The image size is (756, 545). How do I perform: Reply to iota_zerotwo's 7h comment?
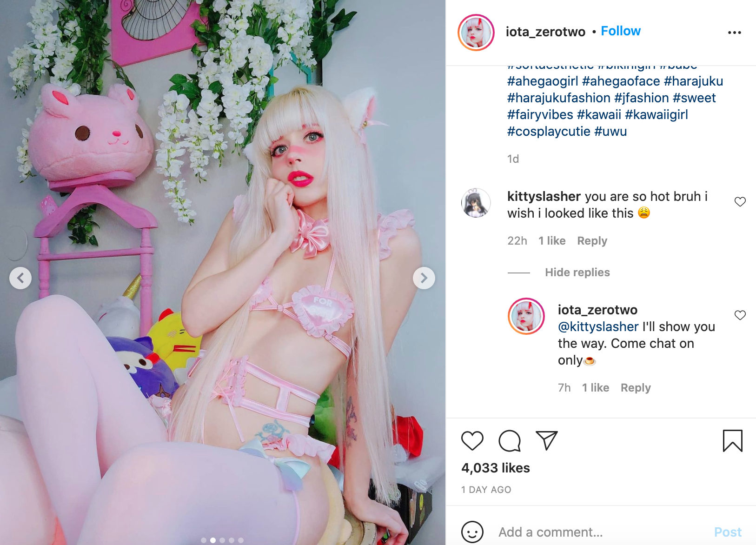pos(636,388)
